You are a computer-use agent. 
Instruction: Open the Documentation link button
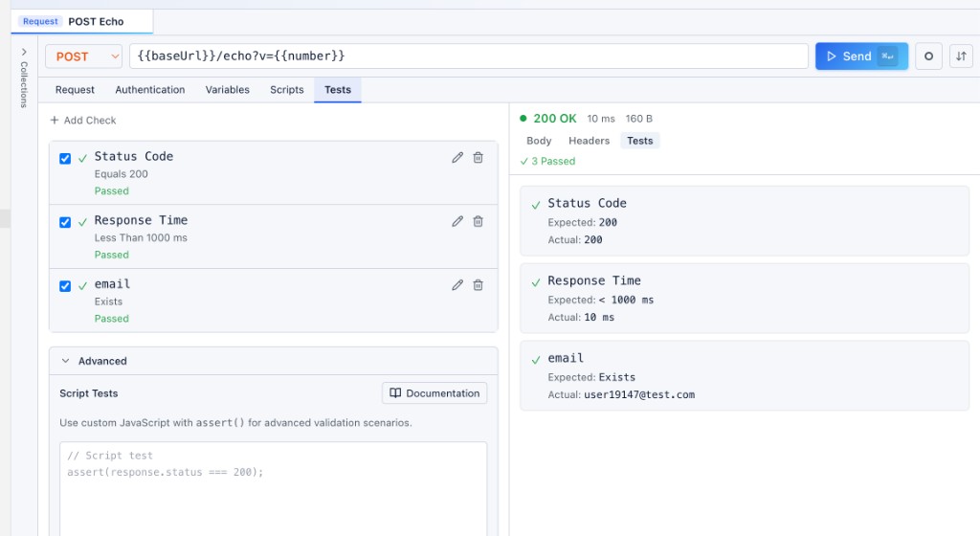pos(434,393)
